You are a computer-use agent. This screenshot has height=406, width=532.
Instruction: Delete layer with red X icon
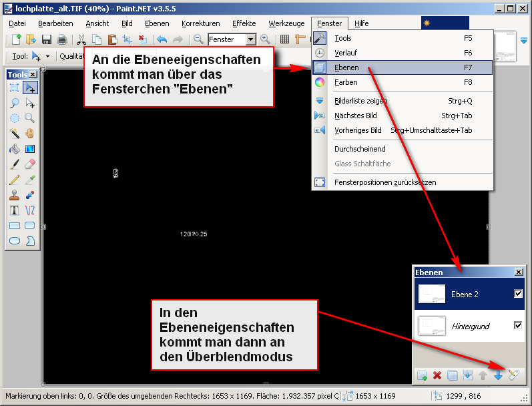pyautogui.click(x=437, y=375)
